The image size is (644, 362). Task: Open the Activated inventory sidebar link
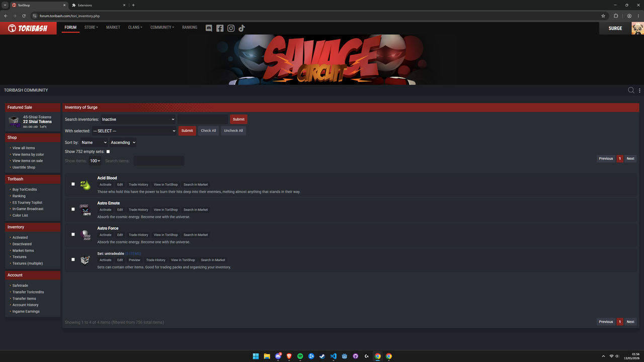tap(20, 237)
